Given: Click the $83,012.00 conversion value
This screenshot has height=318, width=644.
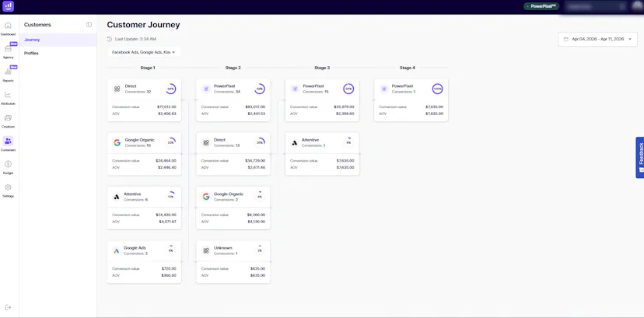Looking at the screenshot, I should coord(255,107).
